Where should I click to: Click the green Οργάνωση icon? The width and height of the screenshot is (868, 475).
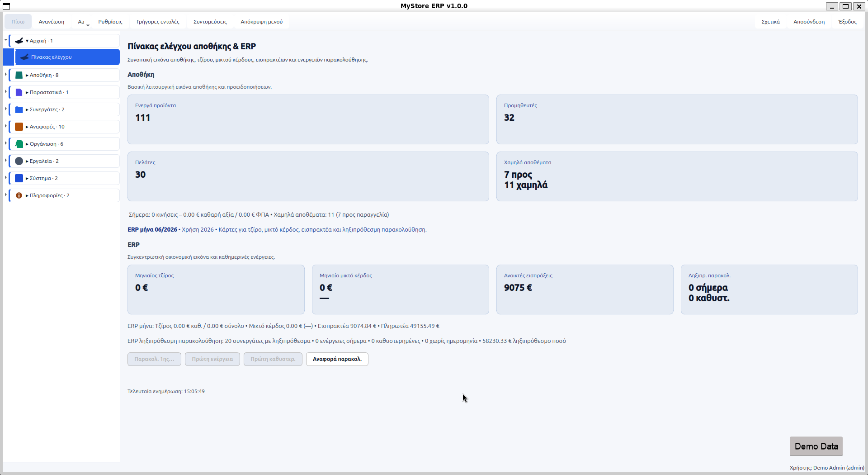click(19, 144)
